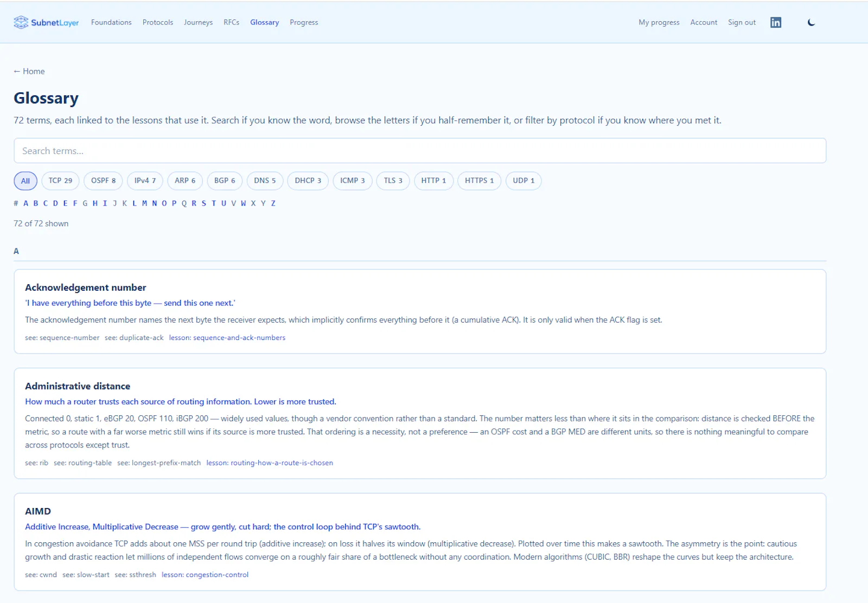The width and height of the screenshot is (868, 603).
Task: Filter glossary by TCP 29
Action: [60, 181]
